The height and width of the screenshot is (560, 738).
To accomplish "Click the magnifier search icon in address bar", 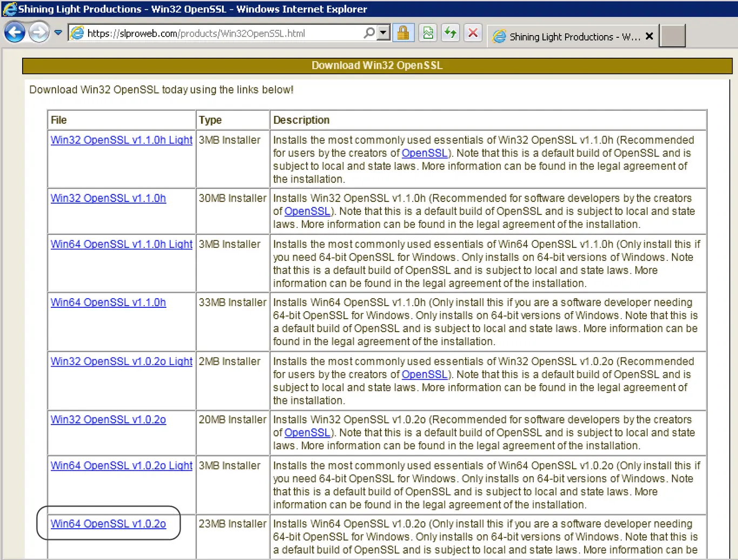I will (370, 33).
